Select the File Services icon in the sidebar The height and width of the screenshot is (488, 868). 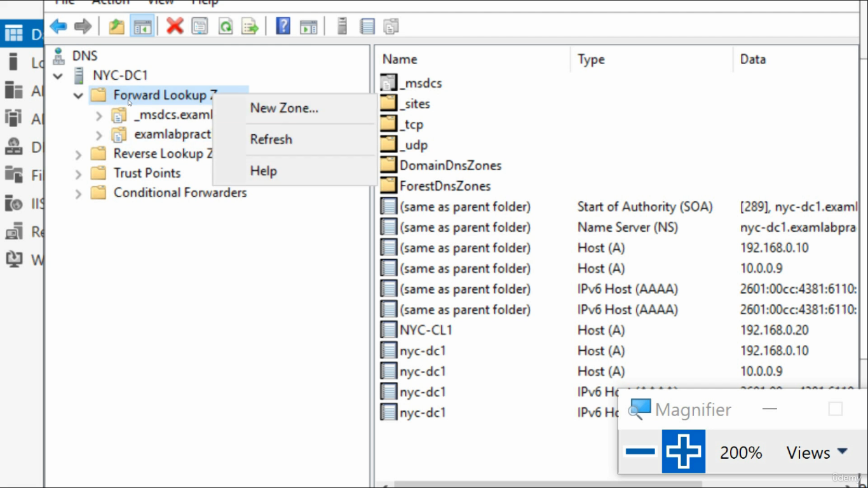point(14,175)
